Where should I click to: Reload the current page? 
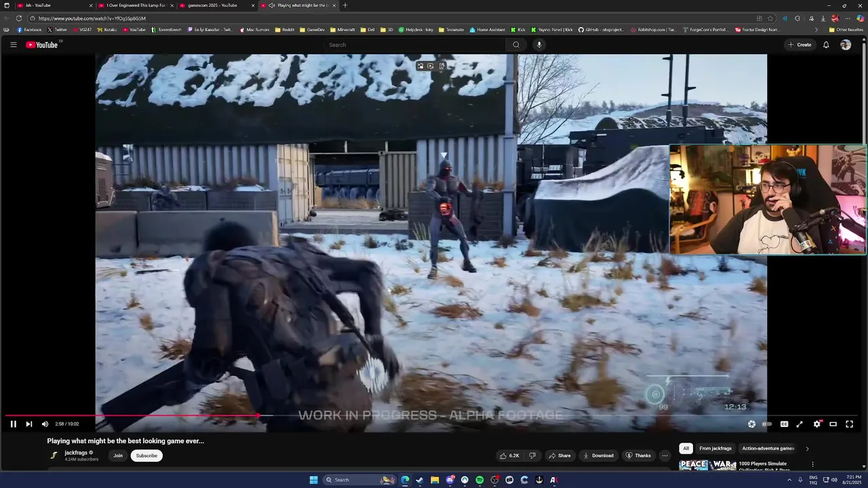(19, 18)
